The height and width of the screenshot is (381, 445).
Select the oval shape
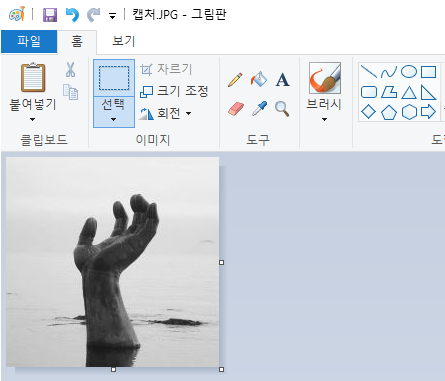[409, 71]
